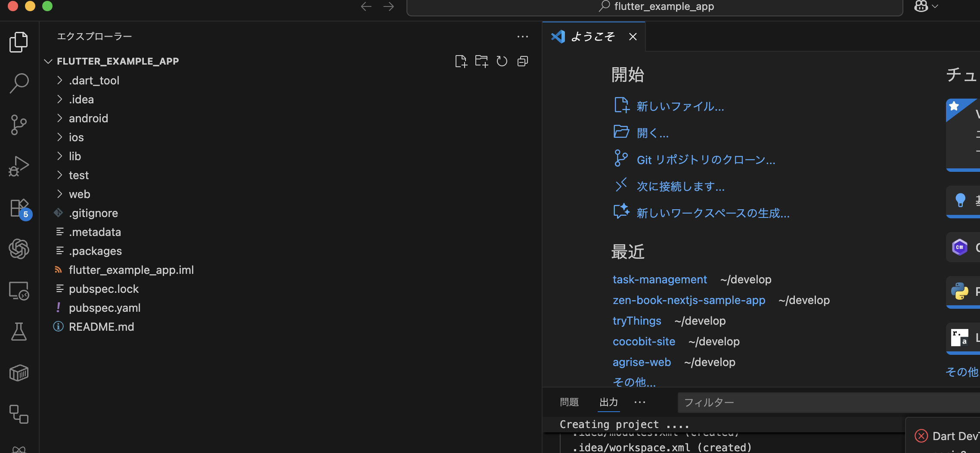
Task: Open the Source Control view
Action: [x=18, y=125]
